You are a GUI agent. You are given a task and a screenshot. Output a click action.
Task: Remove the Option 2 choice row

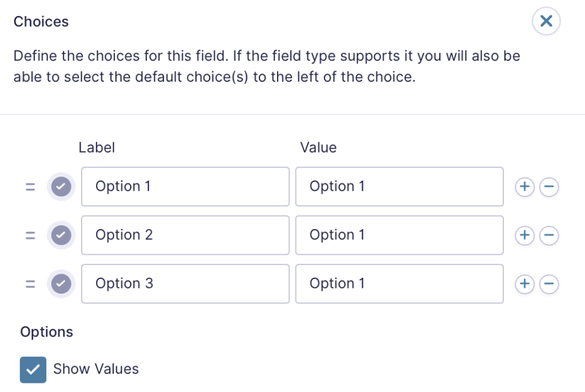(x=549, y=235)
